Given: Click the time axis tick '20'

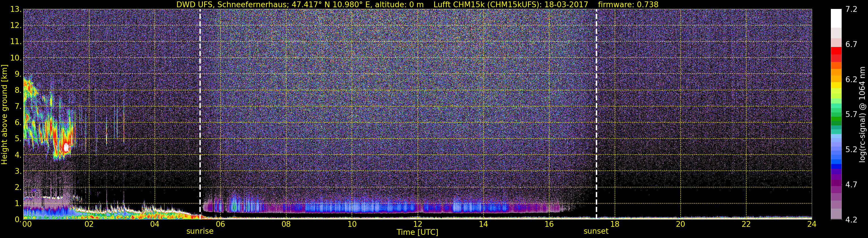Looking at the screenshot, I should pyautogui.click(x=680, y=224).
